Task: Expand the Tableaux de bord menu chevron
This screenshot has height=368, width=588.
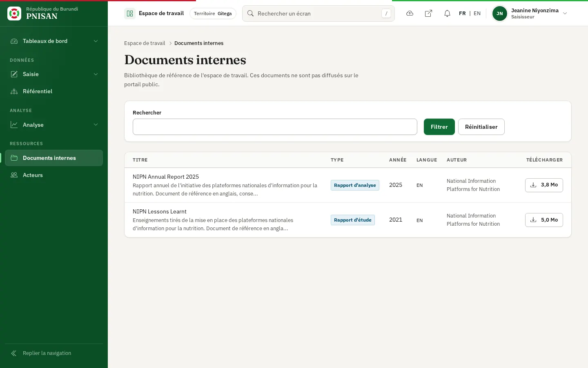Action: tap(96, 41)
